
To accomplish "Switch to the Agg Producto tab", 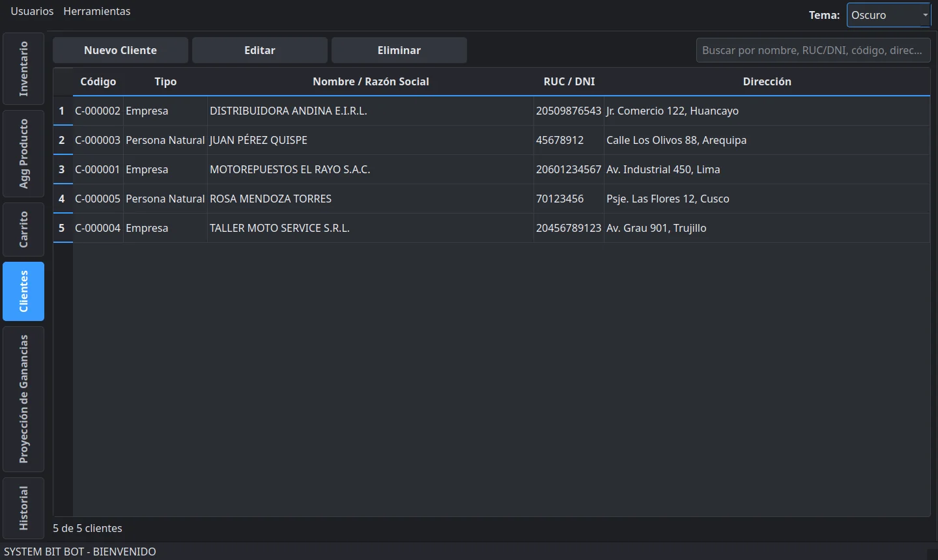I will click(23, 154).
